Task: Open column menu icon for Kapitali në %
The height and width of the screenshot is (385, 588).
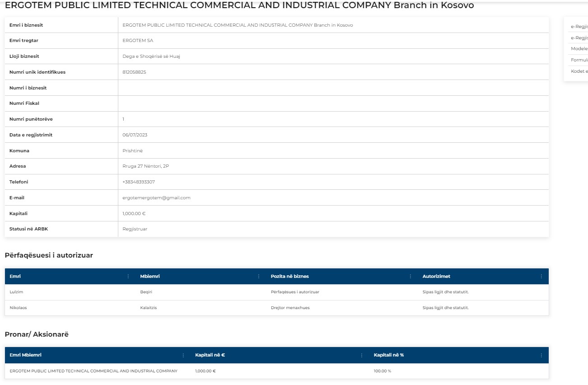Action: tap(541, 356)
